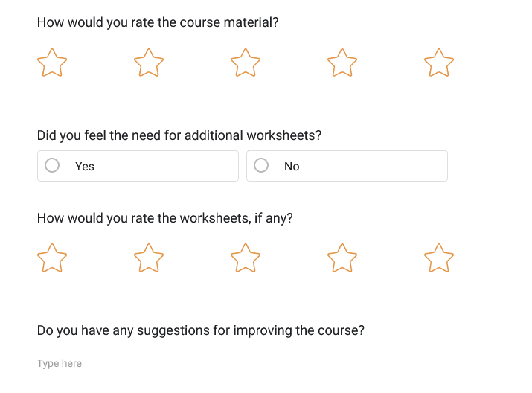Click the underline beneath the suggestions field
This screenshot has height=393, width=532.
pos(274,377)
